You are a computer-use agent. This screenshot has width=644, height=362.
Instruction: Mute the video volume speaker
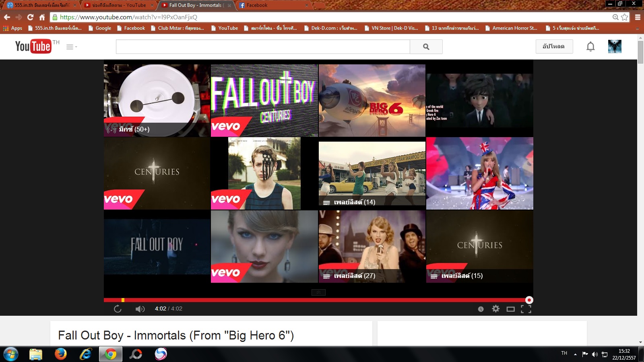140,309
